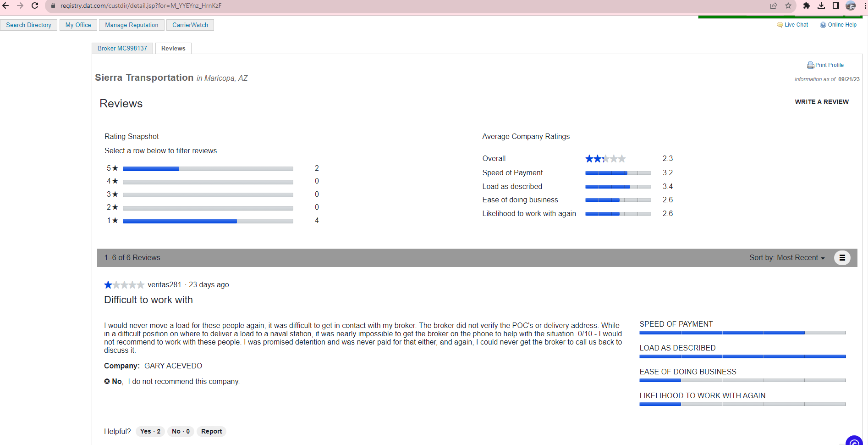
Task: Click the browser reload icon
Action: [35, 6]
